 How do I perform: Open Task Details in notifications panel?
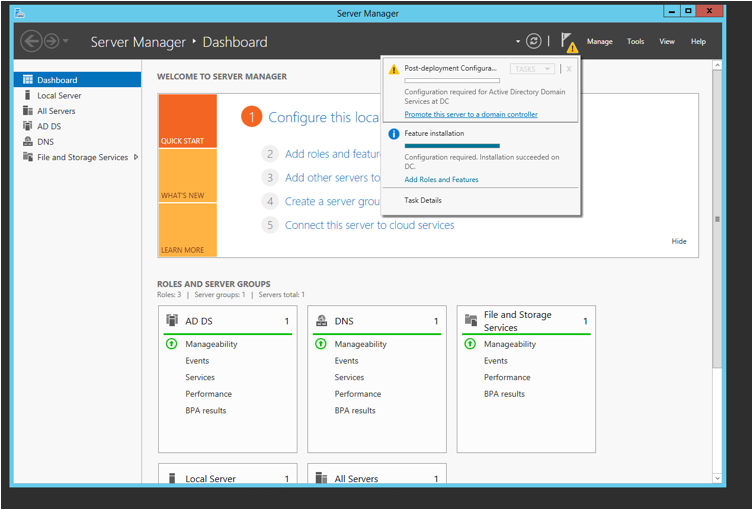click(x=423, y=200)
